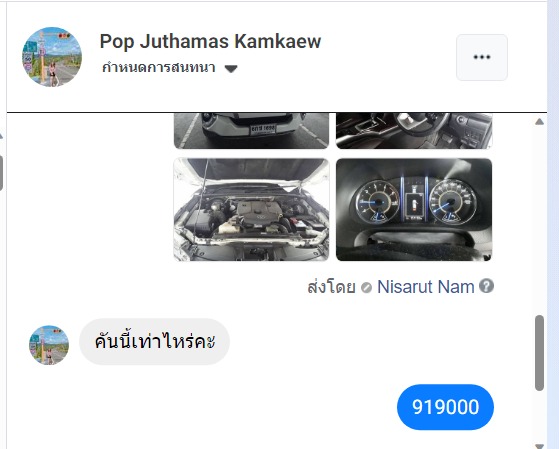Click the small badge icon before Nisarut Nam
The width and height of the screenshot is (559, 449).
point(366,287)
